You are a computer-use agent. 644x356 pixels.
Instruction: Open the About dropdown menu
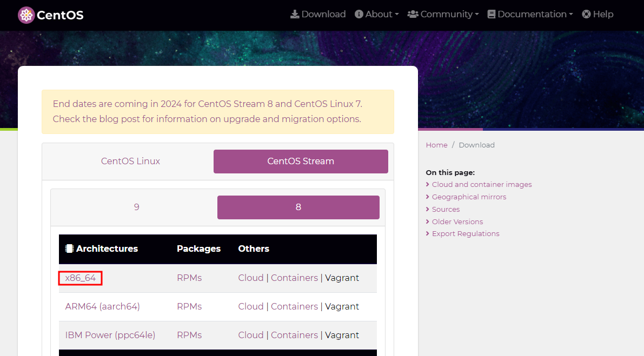[377, 15]
